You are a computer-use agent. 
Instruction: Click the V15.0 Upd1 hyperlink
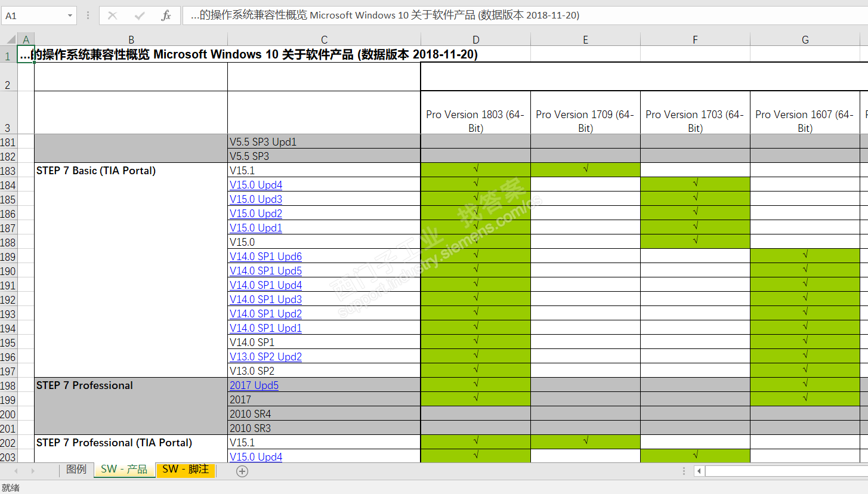pos(256,228)
